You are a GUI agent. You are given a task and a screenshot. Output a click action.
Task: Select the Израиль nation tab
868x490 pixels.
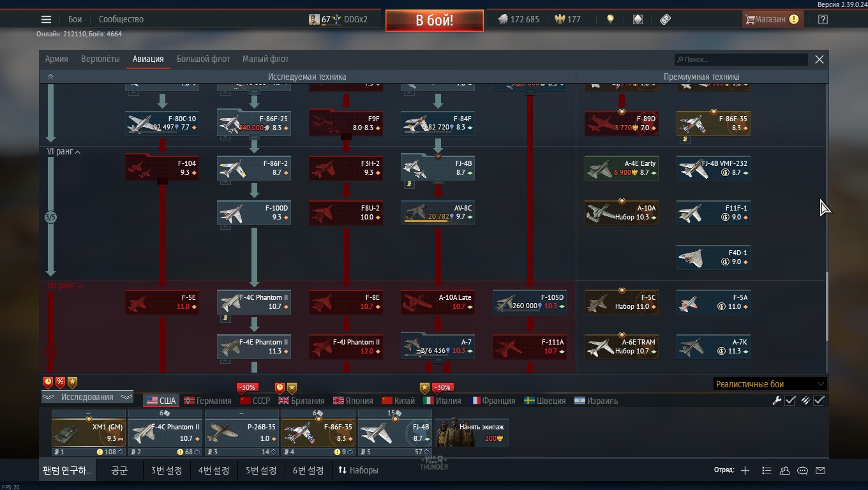click(596, 401)
